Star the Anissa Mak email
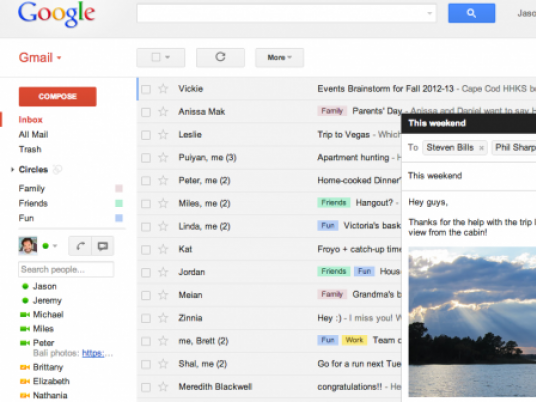This screenshot has height=402, width=536. [x=163, y=112]
